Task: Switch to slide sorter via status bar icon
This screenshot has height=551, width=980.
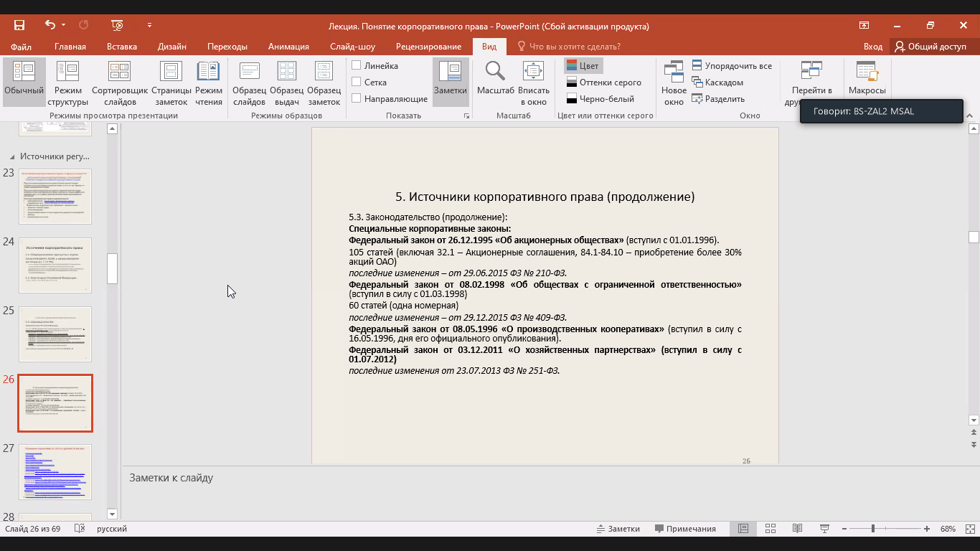Action: tap(771, 529)
